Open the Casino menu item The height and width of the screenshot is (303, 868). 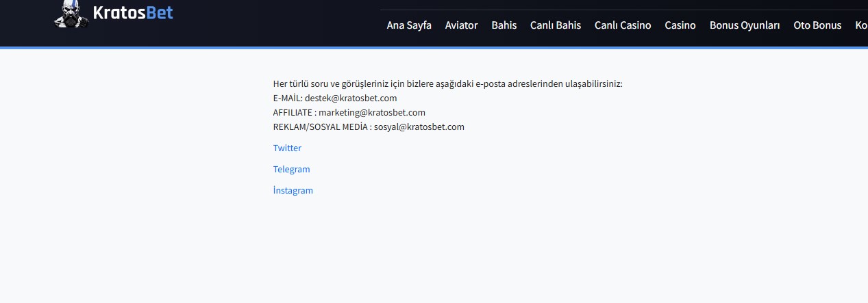680,25
